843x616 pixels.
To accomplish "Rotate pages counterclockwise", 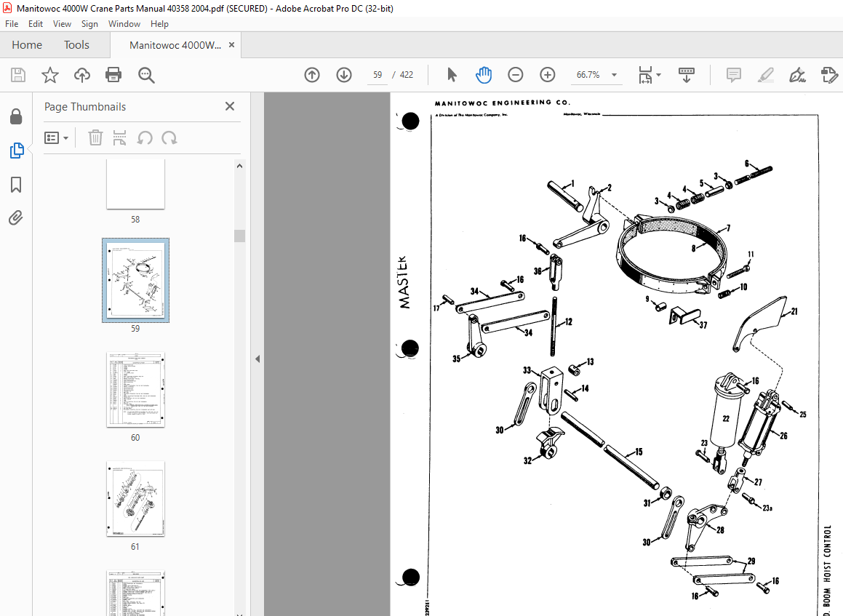I will pos(145,138).
